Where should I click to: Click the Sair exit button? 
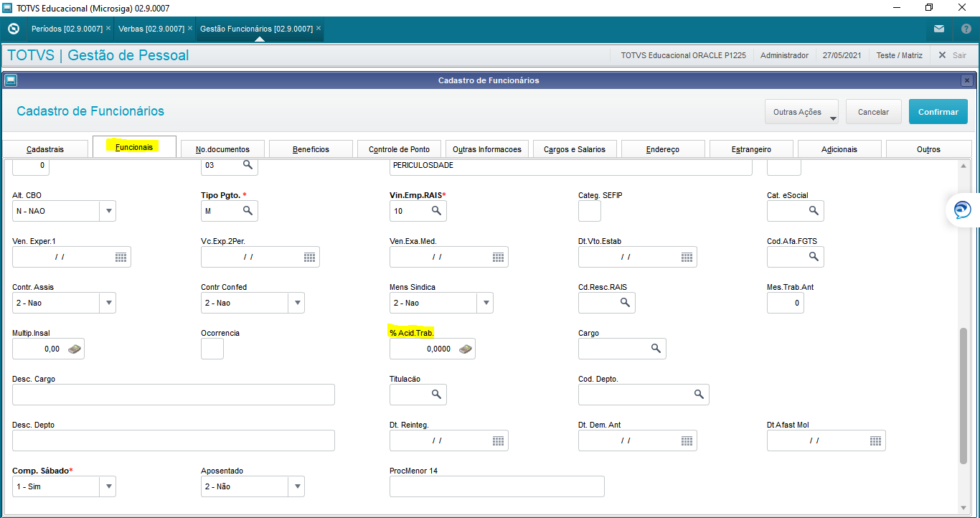point(953,55)
